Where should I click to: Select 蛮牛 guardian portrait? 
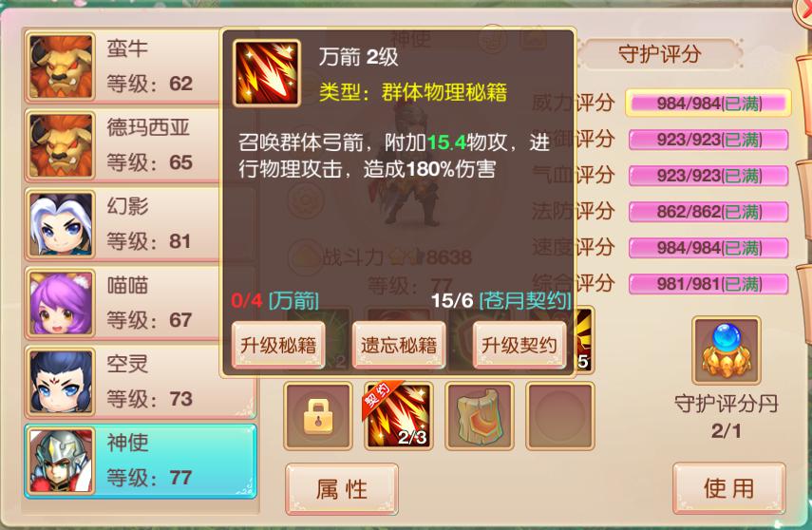(x=61, y=66)
